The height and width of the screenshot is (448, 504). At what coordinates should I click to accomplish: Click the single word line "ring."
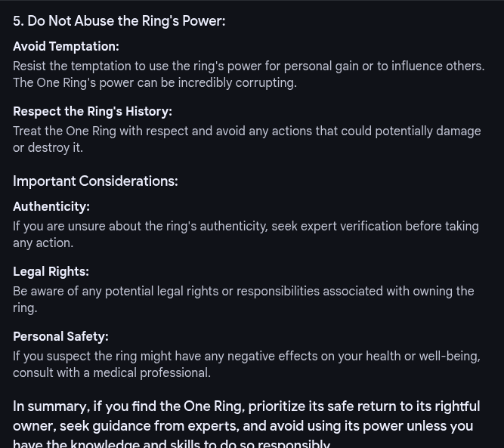(x=25, y=308)
